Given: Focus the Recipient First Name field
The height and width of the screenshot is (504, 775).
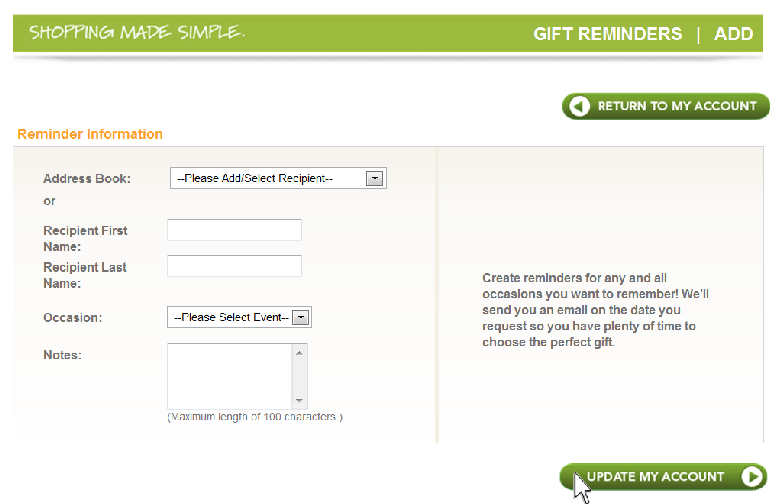Looking at the screenshot, I should tap(234, 230).
